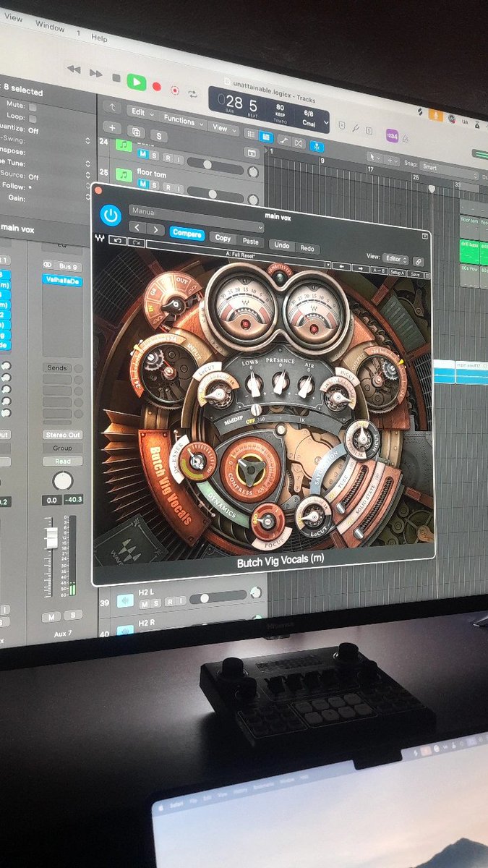This screenshot has height=868, width=488.
Task: Click the Rewind transport button
Action: pos(74,69)
